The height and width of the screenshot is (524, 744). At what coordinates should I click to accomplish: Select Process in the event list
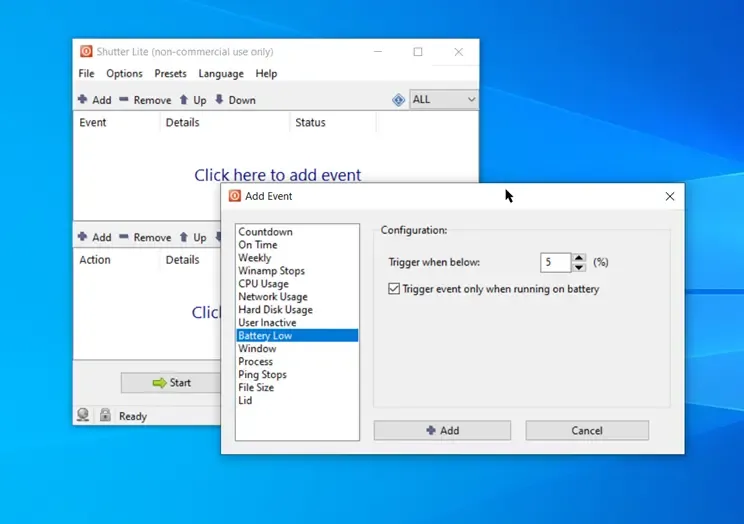pyautogui.click(x=297, y=361)
